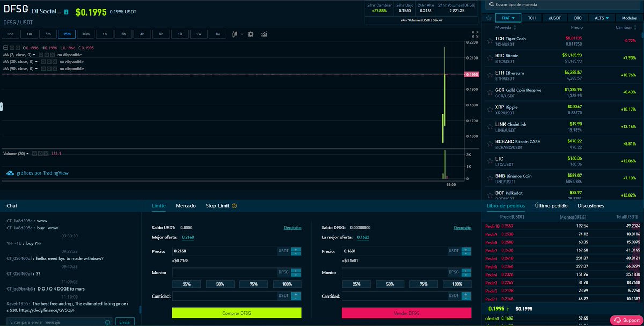Expand the MA (30, close, 0) settings dropdown
Viewport: 644px width, 326px height.
point(36,62)
